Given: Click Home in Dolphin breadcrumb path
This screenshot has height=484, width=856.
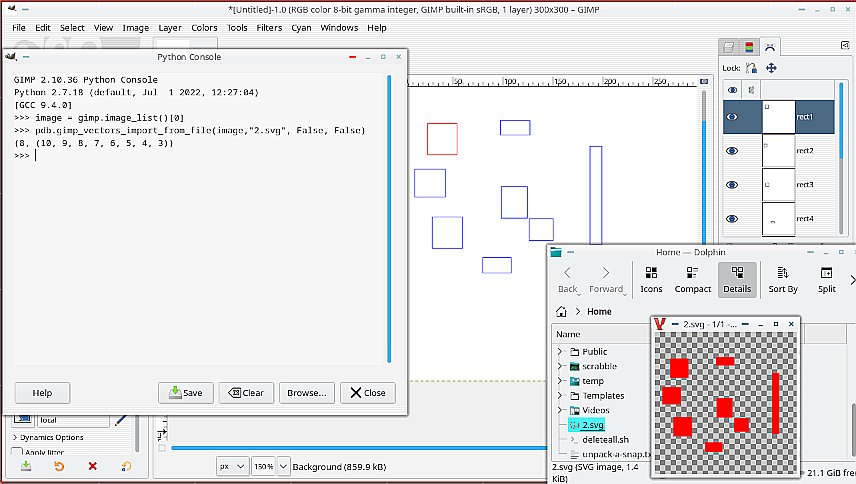Looking at the screenshot, I should [599, 312].
